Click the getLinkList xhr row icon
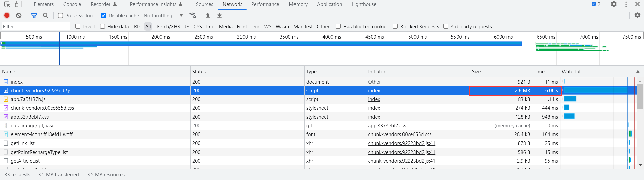The width and height of the screenshot is (644, 180). click(6, 143)
